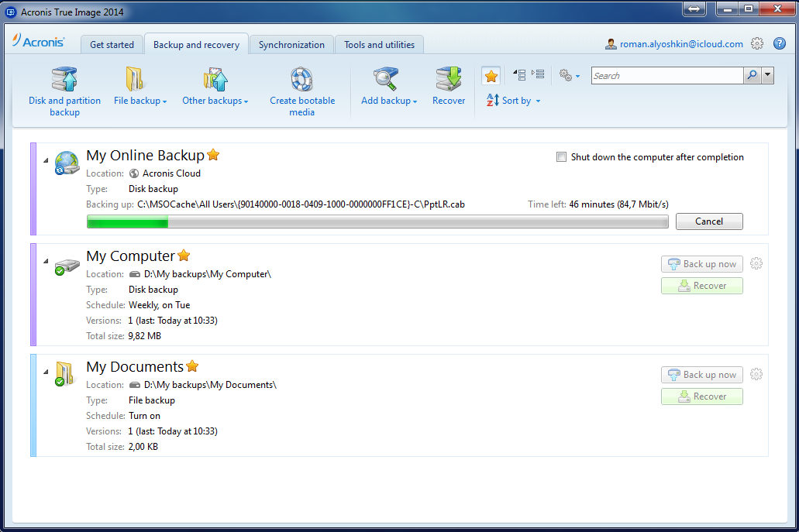Click the window resize arrows title button

694,9
